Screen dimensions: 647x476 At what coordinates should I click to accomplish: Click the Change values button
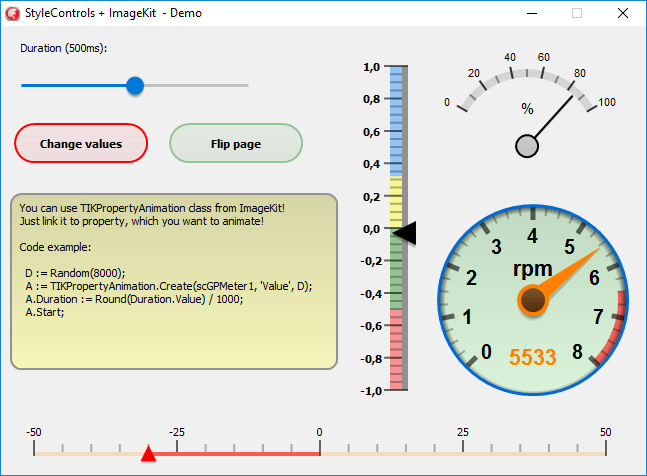[x=81, y=143]
